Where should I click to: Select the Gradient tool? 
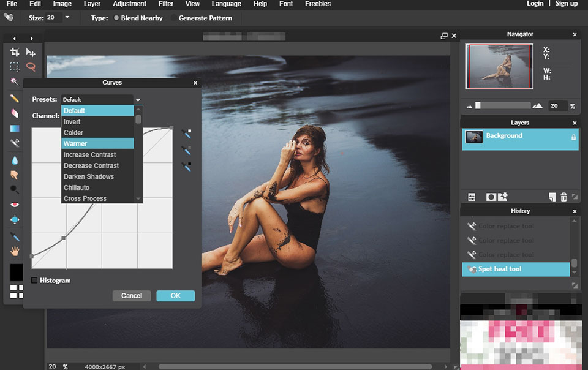click(x=15, y=128)
